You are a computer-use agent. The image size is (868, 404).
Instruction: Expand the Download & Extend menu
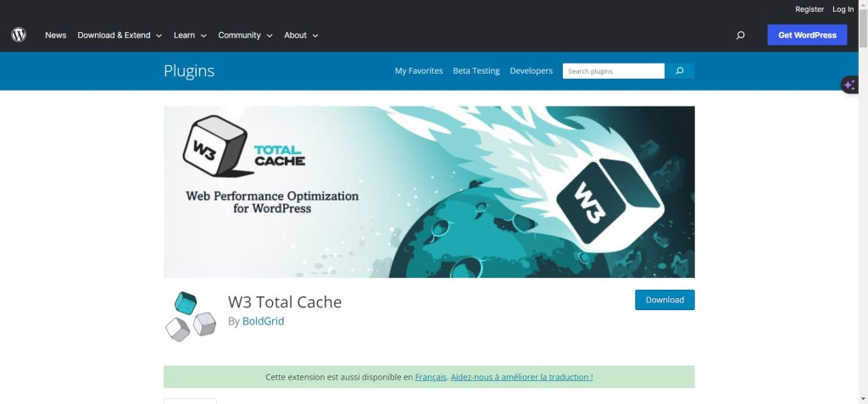tap(120, 36)
